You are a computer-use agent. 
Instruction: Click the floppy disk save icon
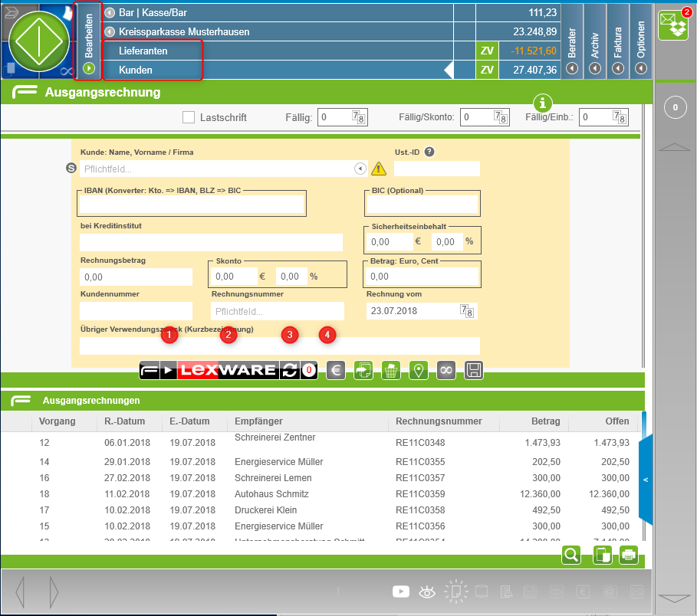click(474, 370)
